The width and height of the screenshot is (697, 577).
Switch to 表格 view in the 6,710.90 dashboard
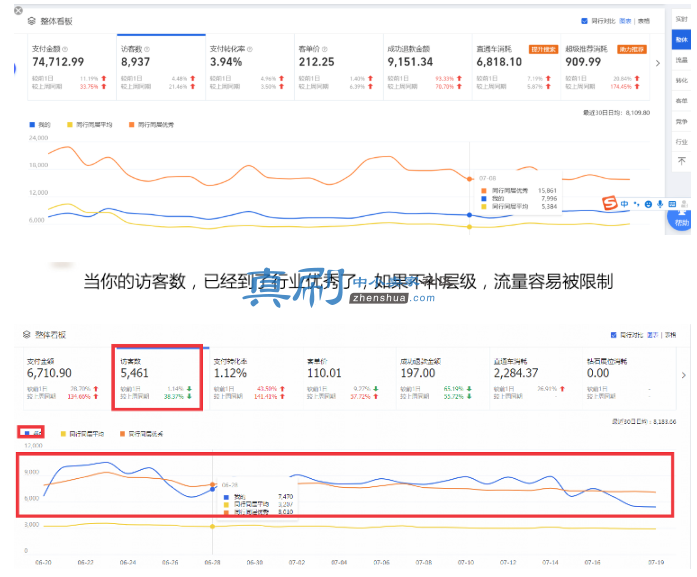pos(670,335)
